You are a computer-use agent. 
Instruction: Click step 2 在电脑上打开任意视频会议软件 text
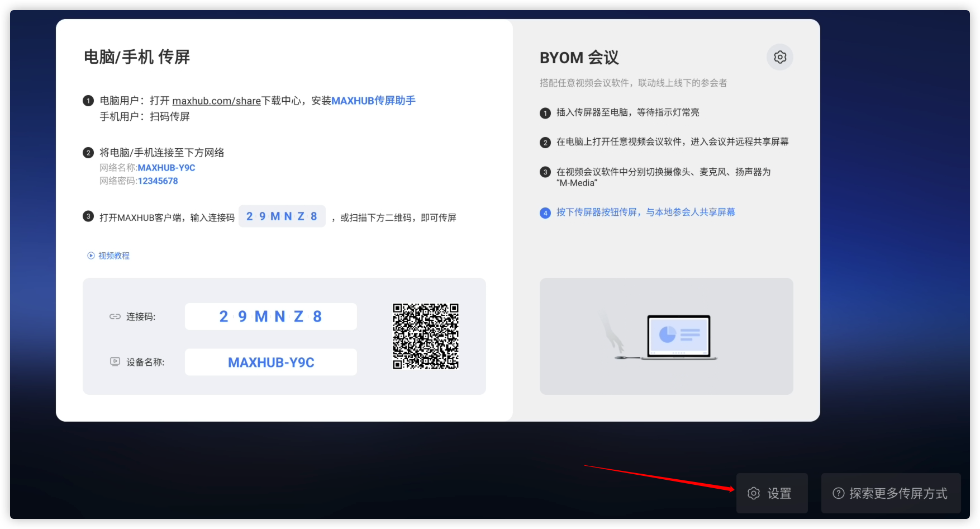click(x=672, y=142)
